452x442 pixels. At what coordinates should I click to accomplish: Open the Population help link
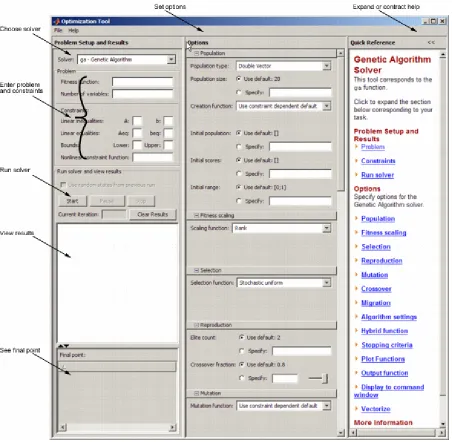pyautogui.click(x=378, y=219)
